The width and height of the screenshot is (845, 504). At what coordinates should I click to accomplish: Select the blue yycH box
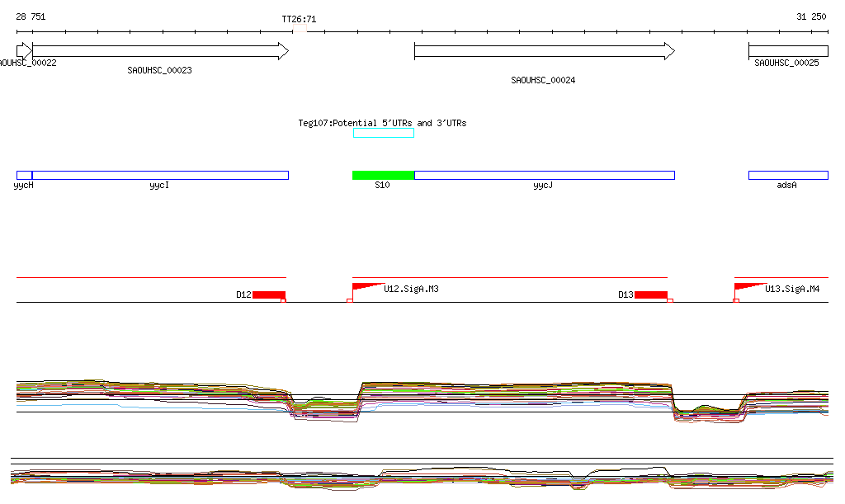coord(24,175)
